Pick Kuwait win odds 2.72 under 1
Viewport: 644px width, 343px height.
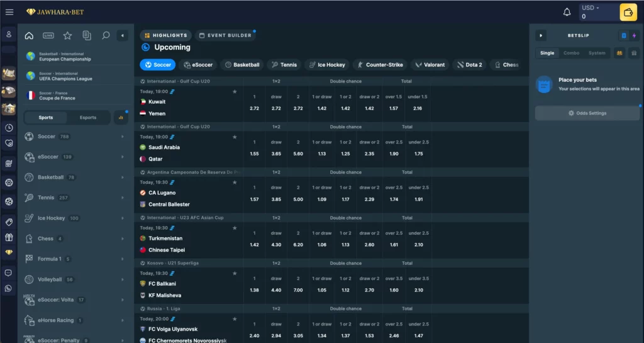tap(254, 108)
